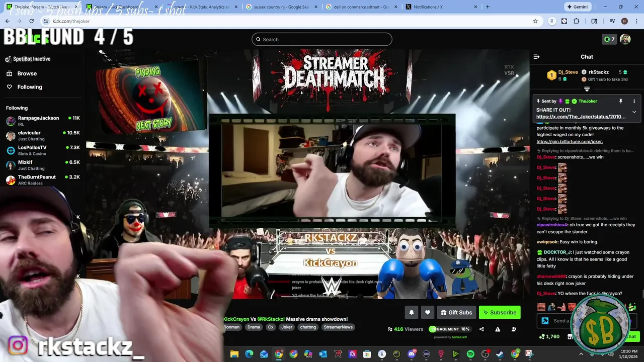
Task: Open the Chrome extensions puzzle icon
Action: tap(576, 21)
